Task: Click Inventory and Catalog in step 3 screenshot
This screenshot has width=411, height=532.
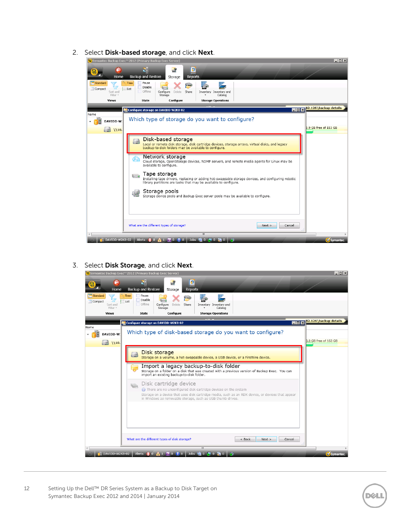Action: click(221, 302)
